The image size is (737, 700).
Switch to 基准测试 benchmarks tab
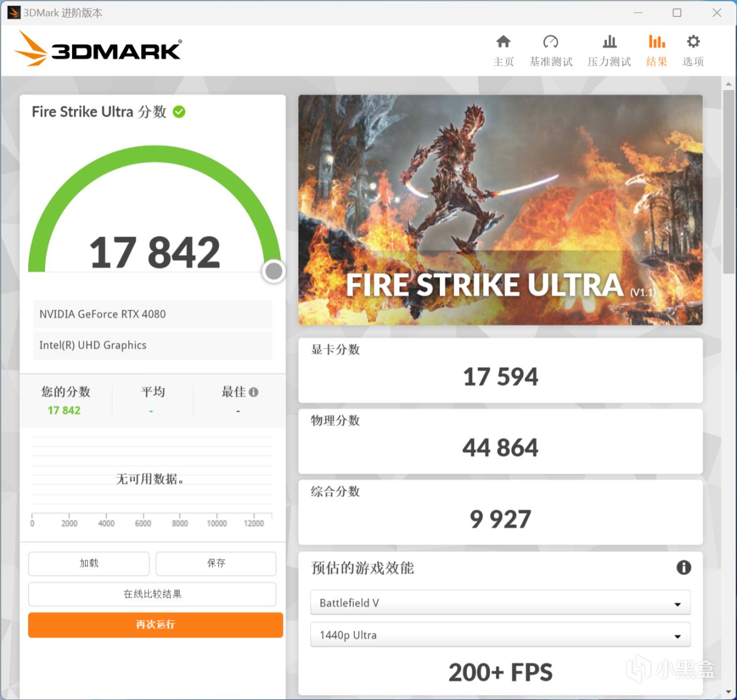551,51
